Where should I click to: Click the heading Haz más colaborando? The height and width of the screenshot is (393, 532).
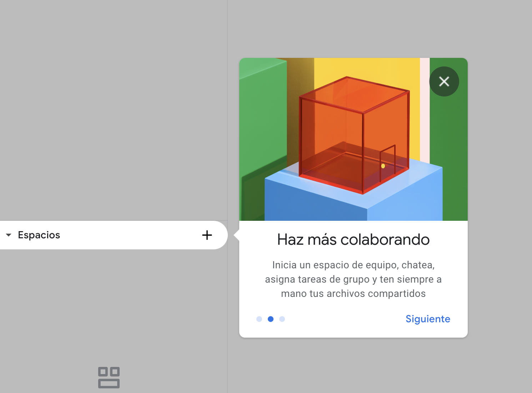(x=353, y=240)
